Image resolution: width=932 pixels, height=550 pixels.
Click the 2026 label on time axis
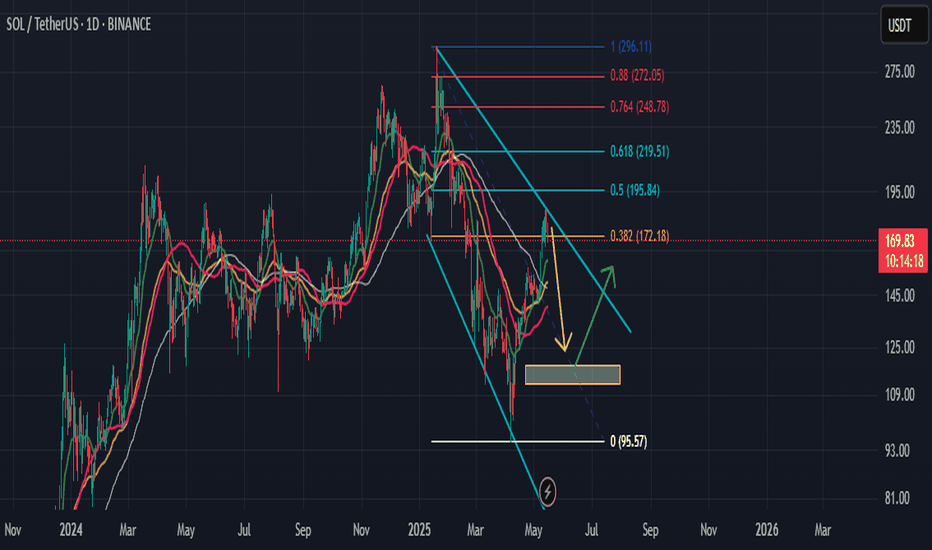[766, 530]
